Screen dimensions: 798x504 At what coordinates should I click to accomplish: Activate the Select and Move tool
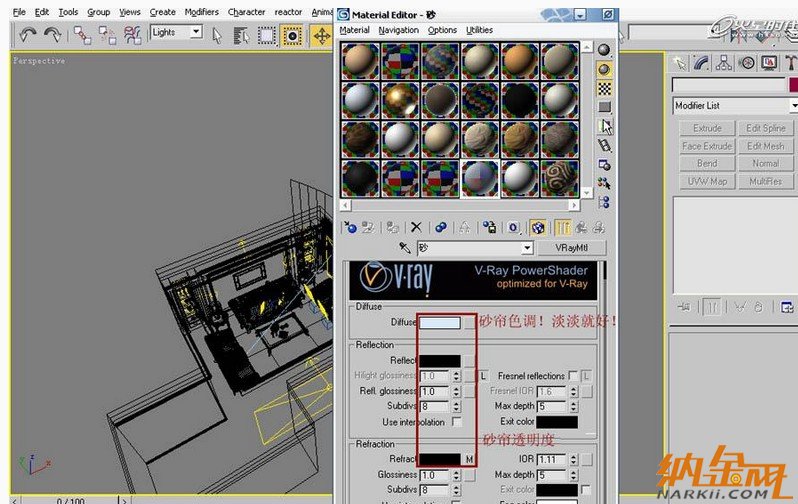click(x=321, y=34)
